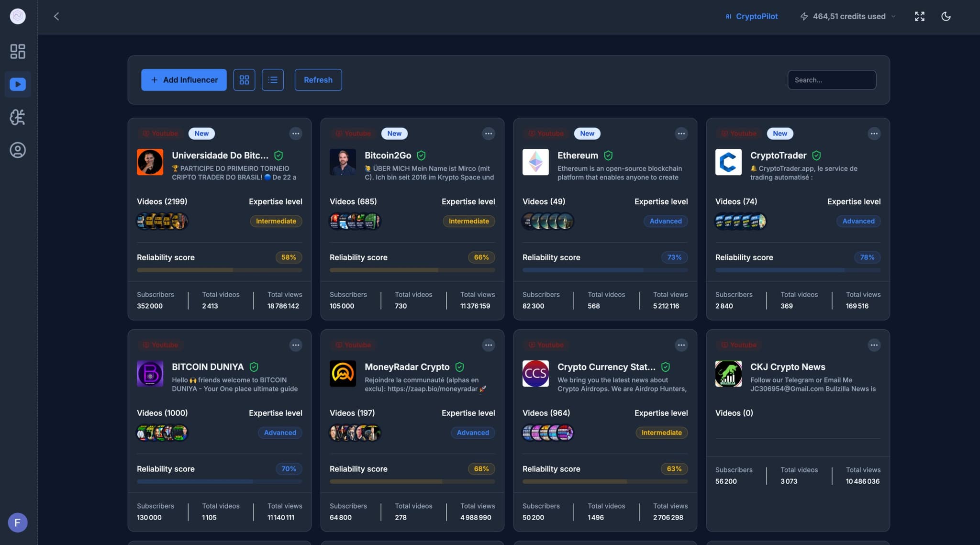
Task: Click the back arrow in header
Action: point(56,16)
